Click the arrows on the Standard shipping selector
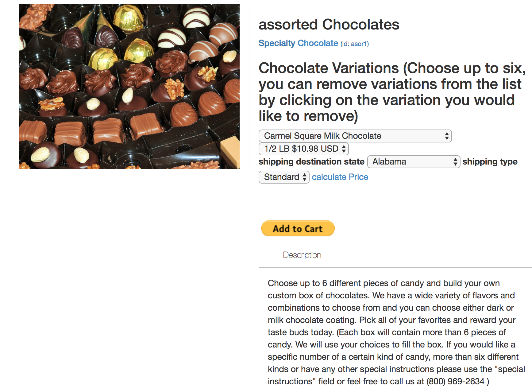 pos(304,177)
